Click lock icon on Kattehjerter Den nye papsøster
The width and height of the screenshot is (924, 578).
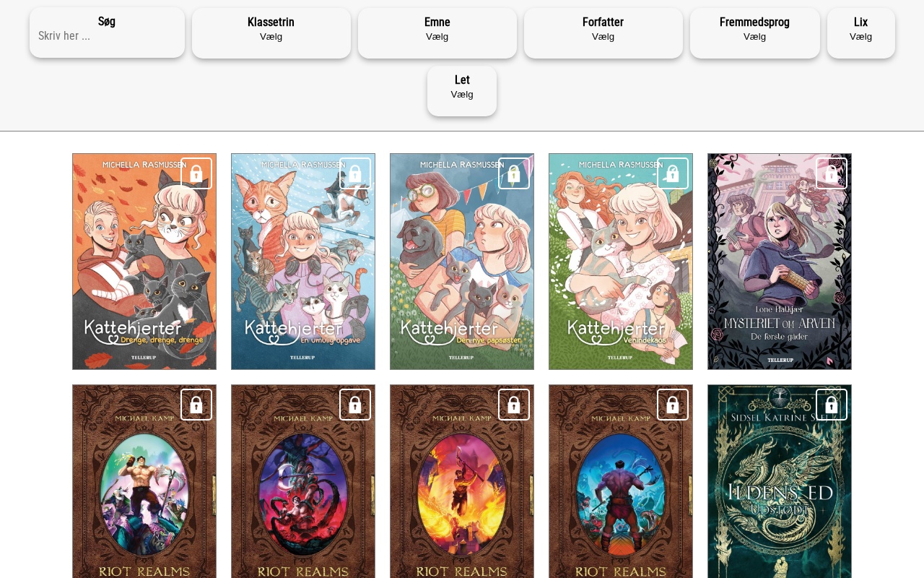click(514, 173)
